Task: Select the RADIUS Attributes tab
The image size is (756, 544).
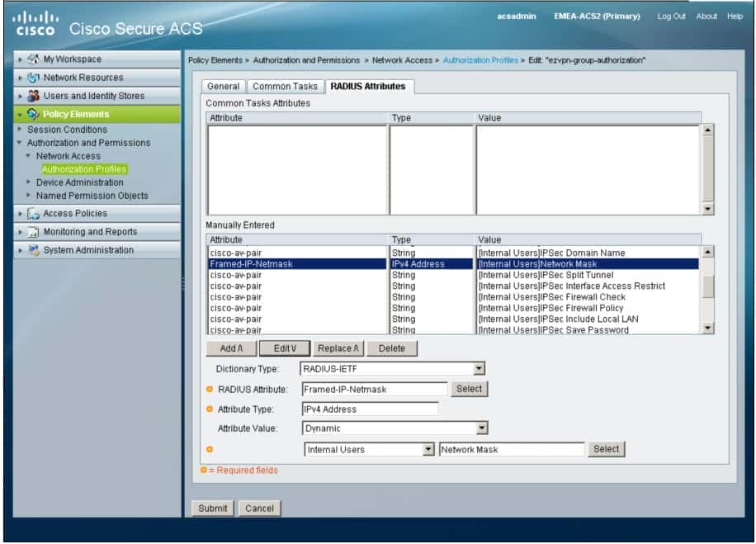Action: pyautogui.click(x=368, y=87)
